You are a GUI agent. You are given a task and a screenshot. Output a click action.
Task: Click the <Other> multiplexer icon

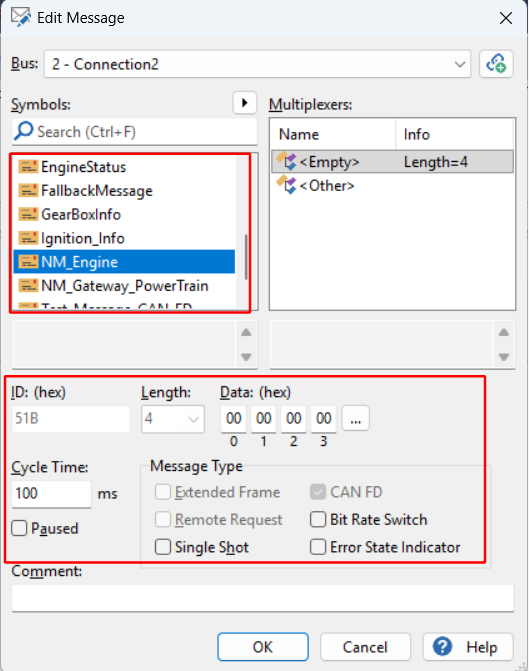pyautogui.click(x=286, y=185)
